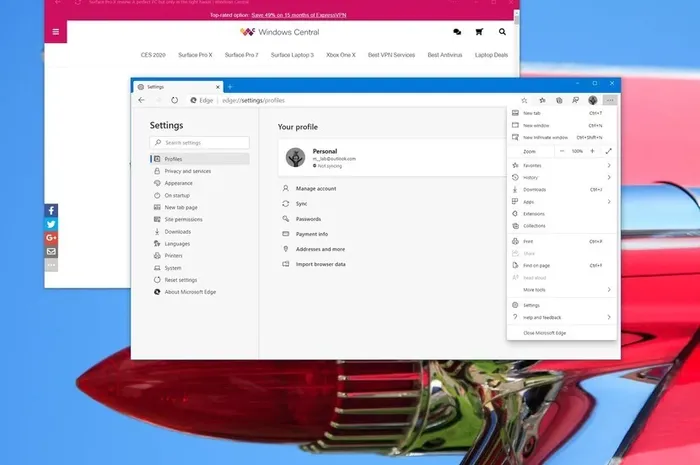
Task: Select New window in Edge menu
Action: 562,125
